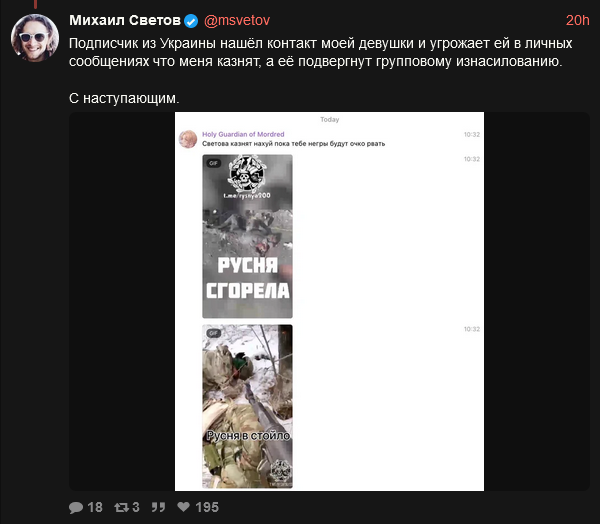Open the @msvetov handle link
This screenshot has width=600, height=524.
(x=237, y=20)
